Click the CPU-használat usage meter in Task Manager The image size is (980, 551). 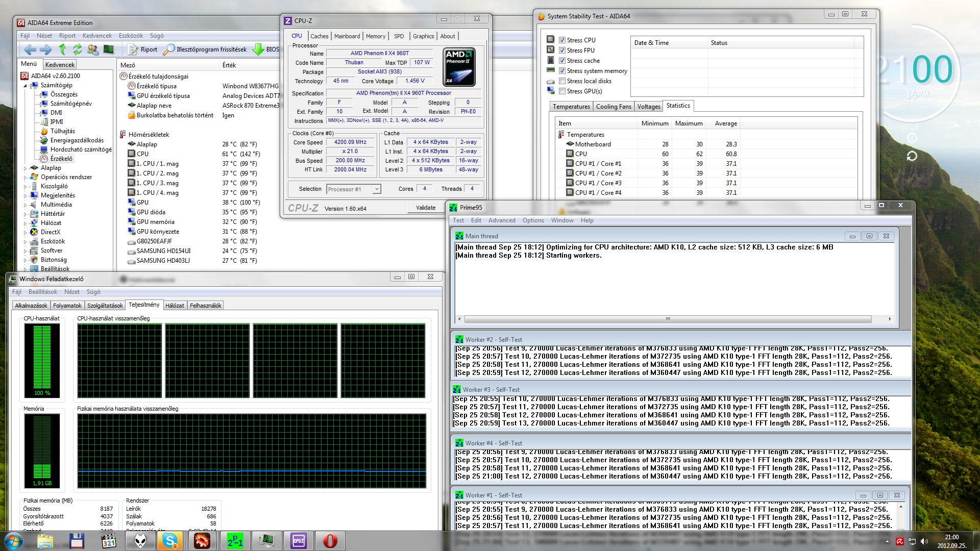click(42, 360)
